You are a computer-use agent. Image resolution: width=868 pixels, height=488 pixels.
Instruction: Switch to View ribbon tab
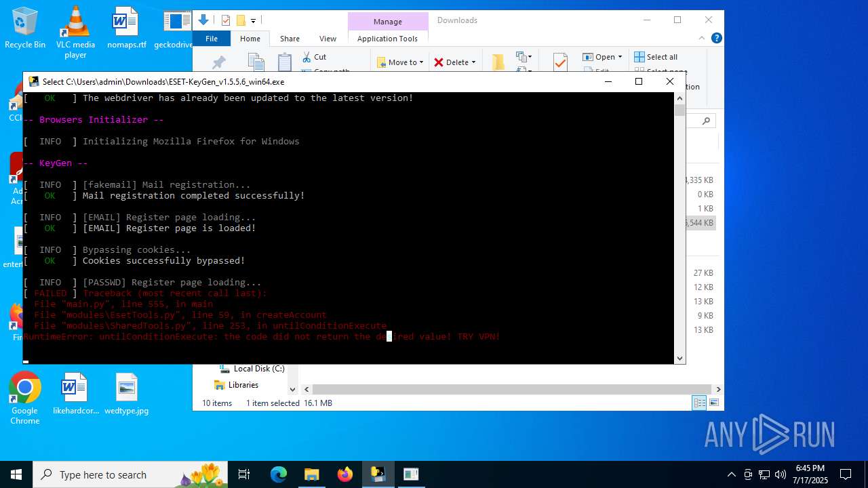(328, 39)
